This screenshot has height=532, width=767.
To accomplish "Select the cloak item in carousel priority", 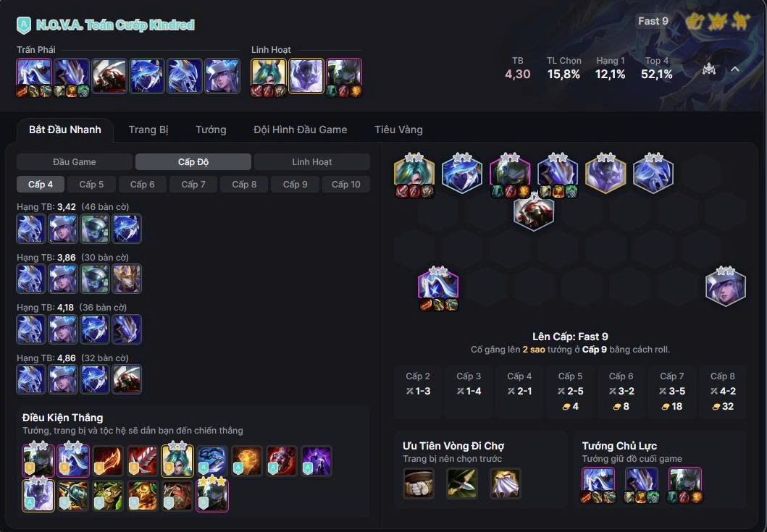I will click(506, 483).
